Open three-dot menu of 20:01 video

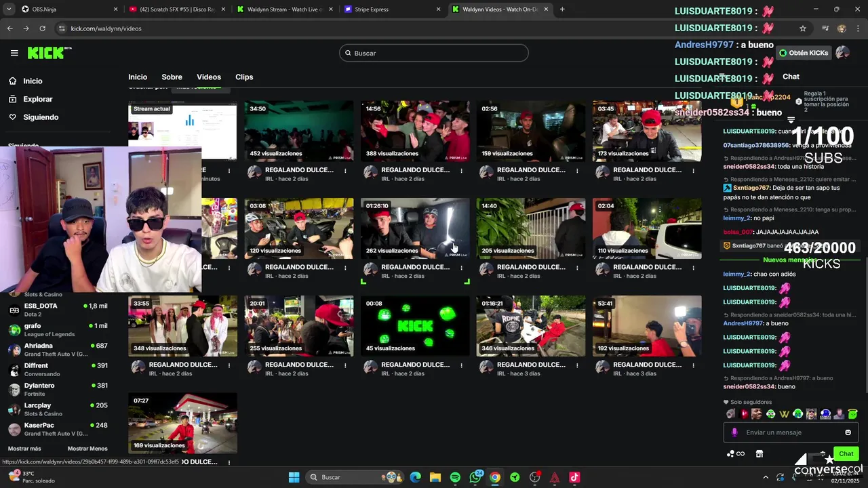click(x=345, y=365)
